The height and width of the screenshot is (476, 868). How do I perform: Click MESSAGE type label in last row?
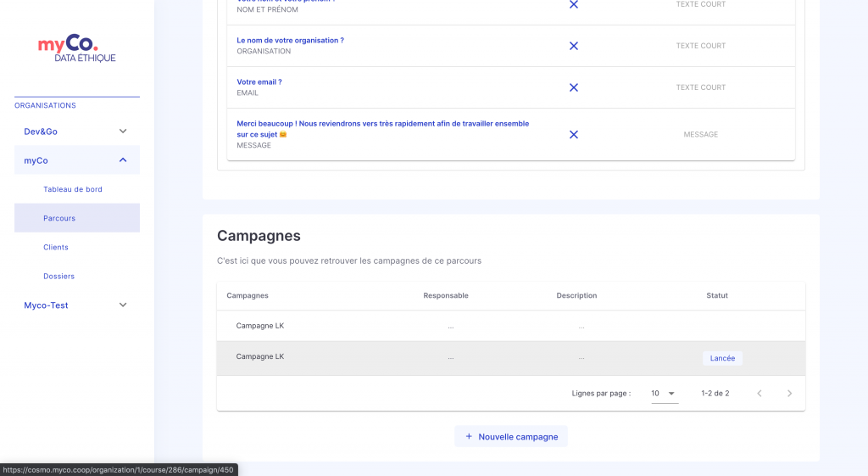coord(701,135)
